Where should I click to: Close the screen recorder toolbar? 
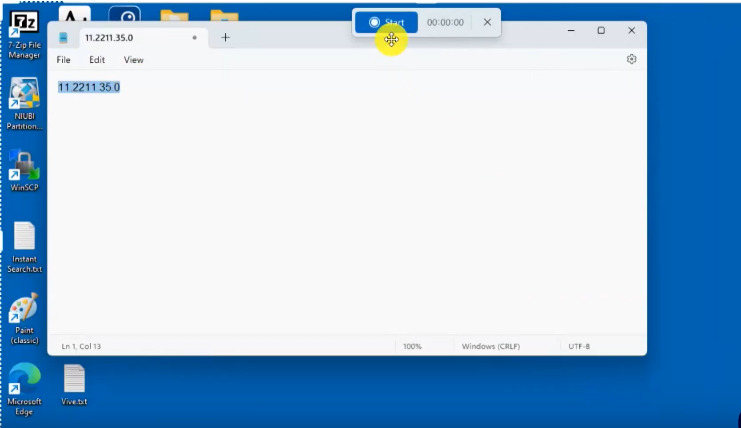coord(487,22)
